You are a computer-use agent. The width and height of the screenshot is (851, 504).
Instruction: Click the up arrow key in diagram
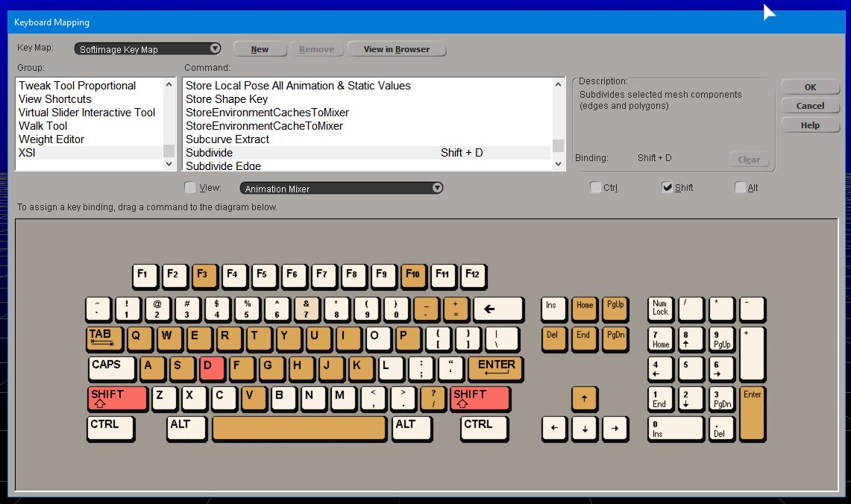coord(585,398)
